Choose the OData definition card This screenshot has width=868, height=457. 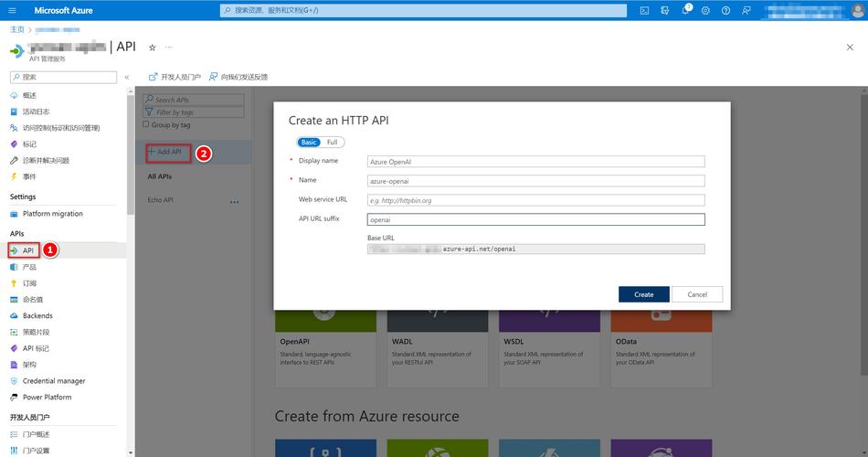pyautogui.click(x=661, y=348)
